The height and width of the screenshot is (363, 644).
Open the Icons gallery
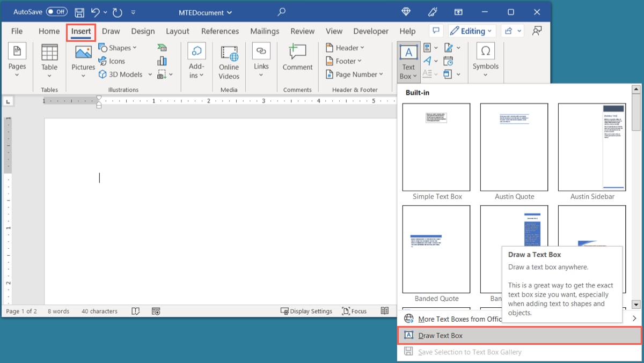point(114,61)
